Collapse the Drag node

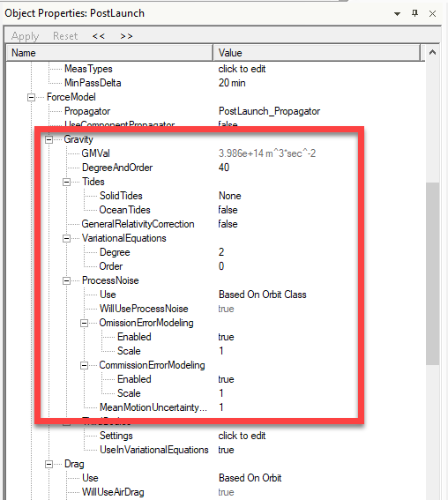[49, 464]
